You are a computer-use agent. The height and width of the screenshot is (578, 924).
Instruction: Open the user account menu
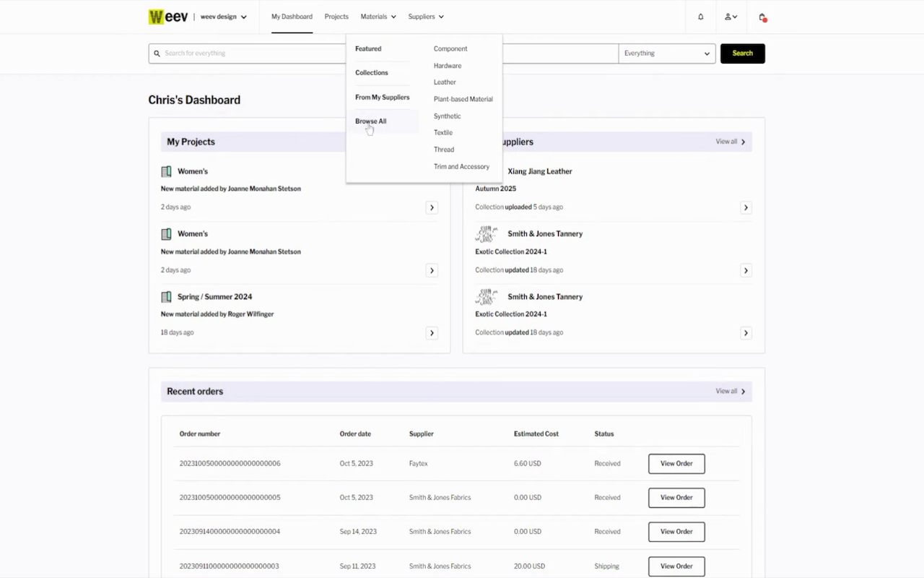pyautogui.click(x=731, y=17)
